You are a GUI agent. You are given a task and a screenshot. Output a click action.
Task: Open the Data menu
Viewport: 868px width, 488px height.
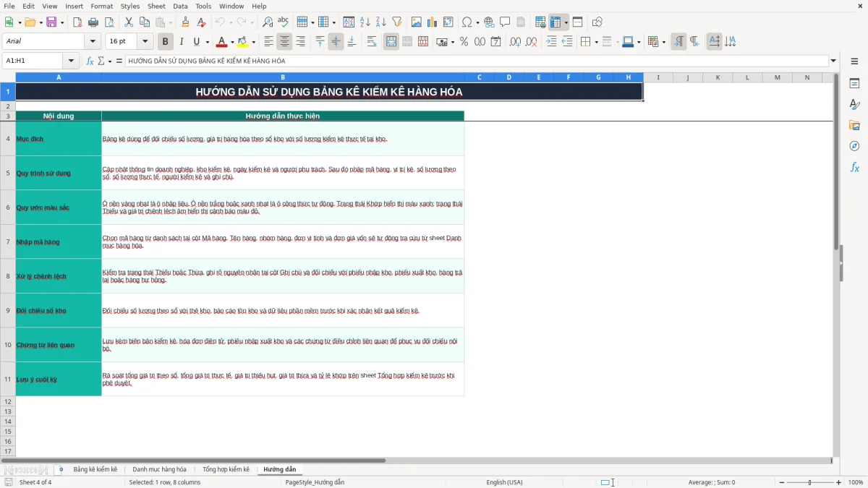[180, 6]
